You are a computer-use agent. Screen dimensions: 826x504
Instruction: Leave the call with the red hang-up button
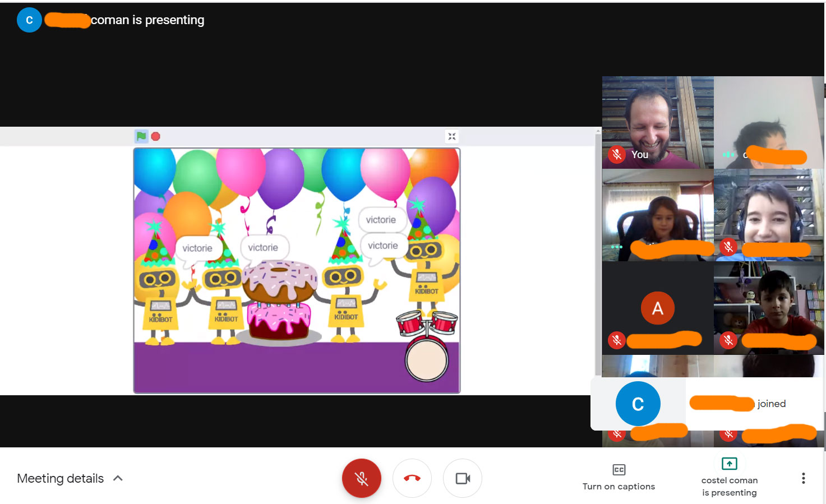click(x=412, y=478)
